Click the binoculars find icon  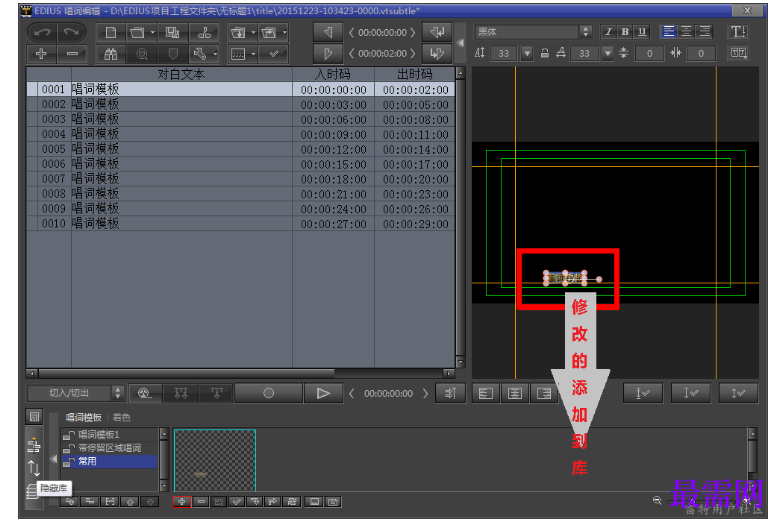click(x=111, y=53)
